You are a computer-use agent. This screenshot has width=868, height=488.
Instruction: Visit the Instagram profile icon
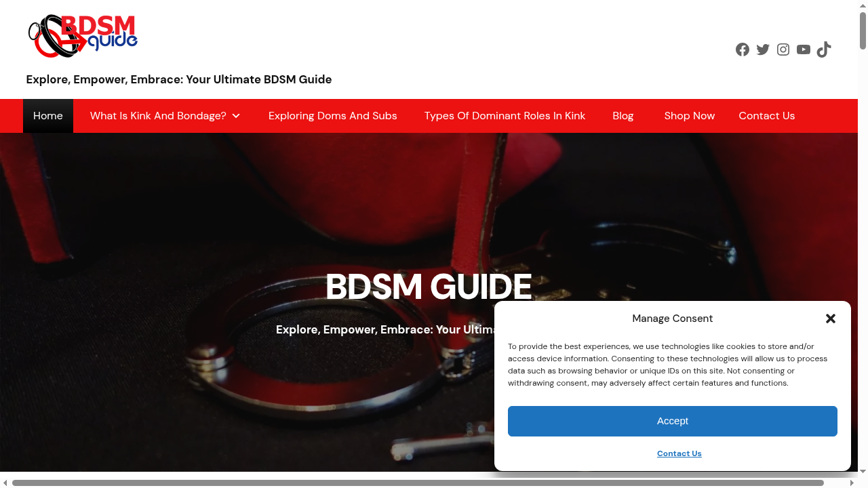click(783, 49)
